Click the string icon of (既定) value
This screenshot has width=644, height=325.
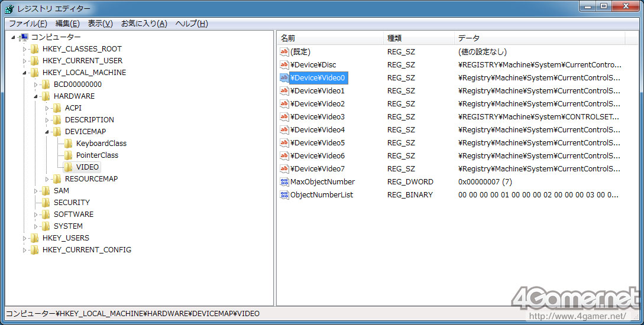click(284, 52)
